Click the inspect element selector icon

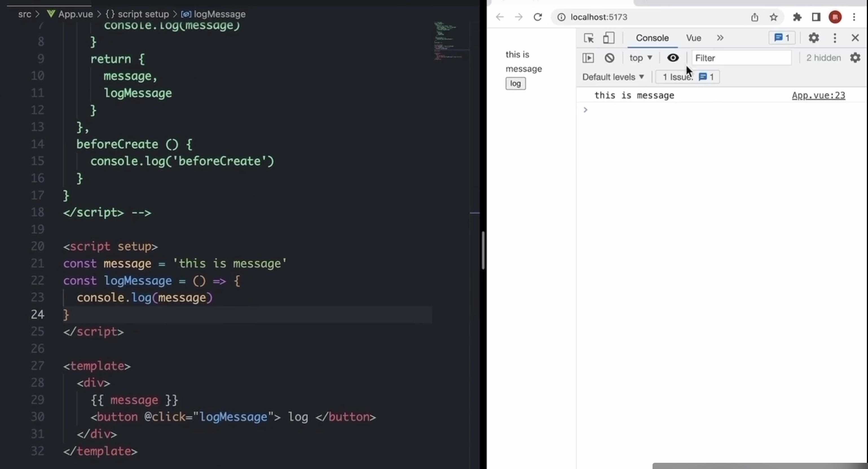click(x=589, y=38)
